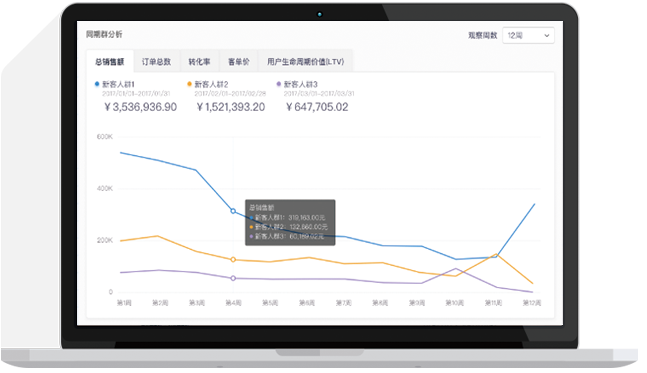647x373 pixels.
Task: Click the blue week 4 data point marker
Action: pos(233,211)
